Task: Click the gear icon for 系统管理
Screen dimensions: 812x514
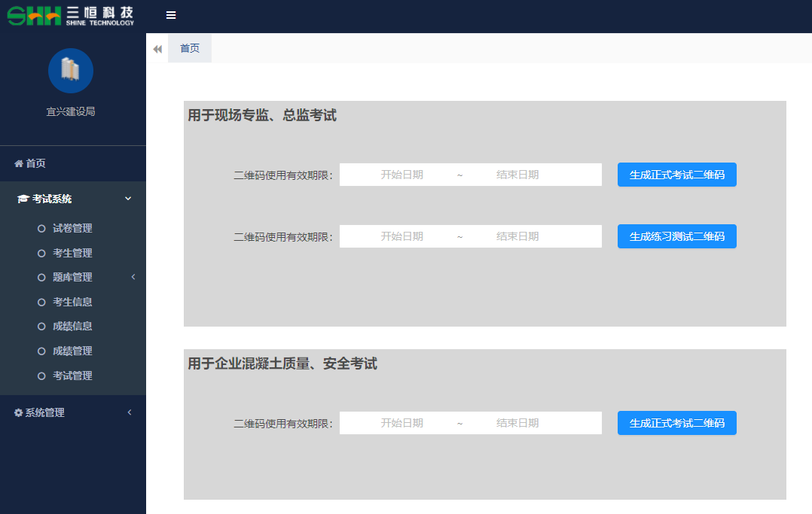Action: [x=19, y=413]
